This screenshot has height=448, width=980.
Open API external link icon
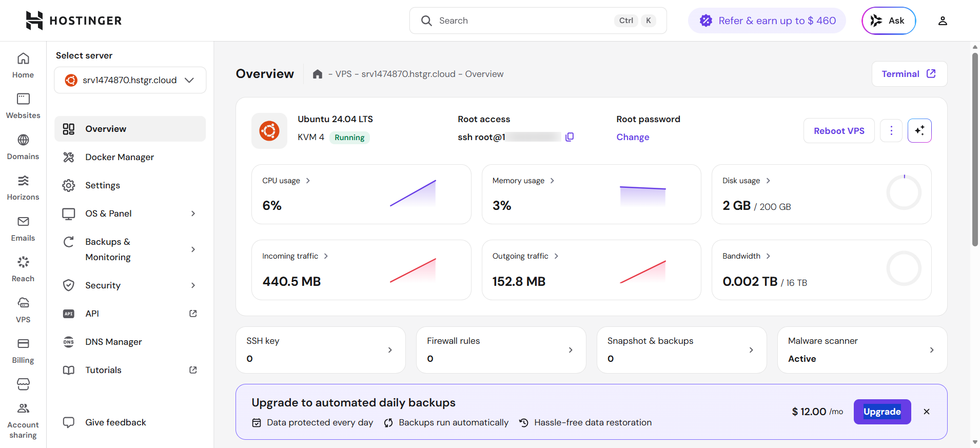point(193,314)
